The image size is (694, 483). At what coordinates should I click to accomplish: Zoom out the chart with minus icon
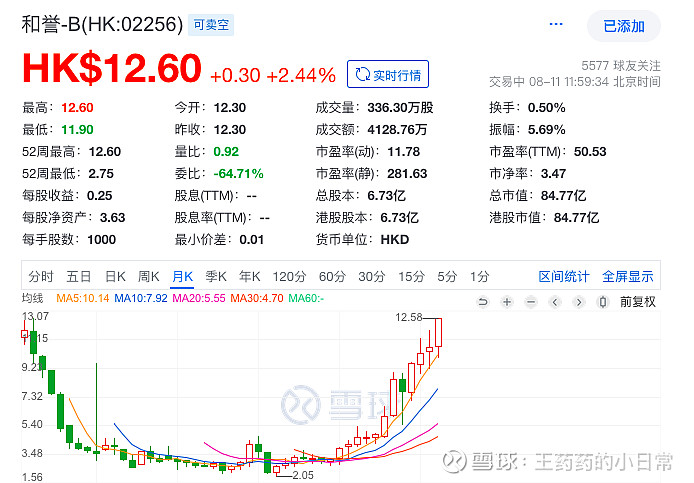[x=531, y=302]
